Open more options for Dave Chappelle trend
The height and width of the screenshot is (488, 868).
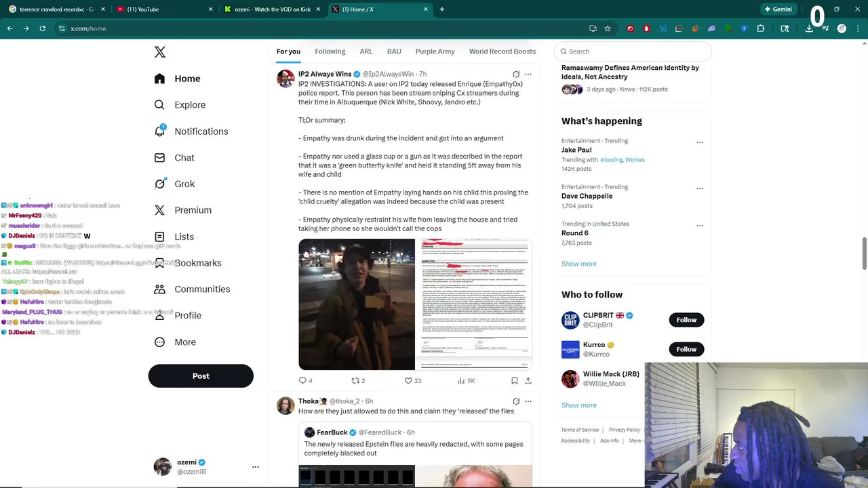click(700, 188)
